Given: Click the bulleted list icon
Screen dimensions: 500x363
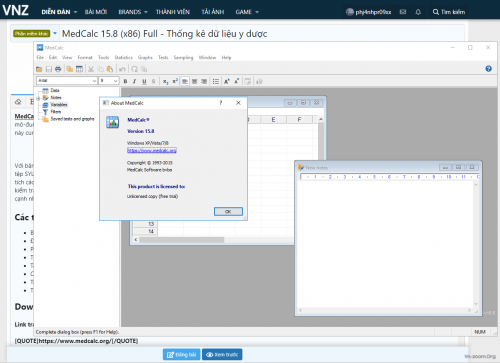Looking at the screenshot, I should click(216, 81).
